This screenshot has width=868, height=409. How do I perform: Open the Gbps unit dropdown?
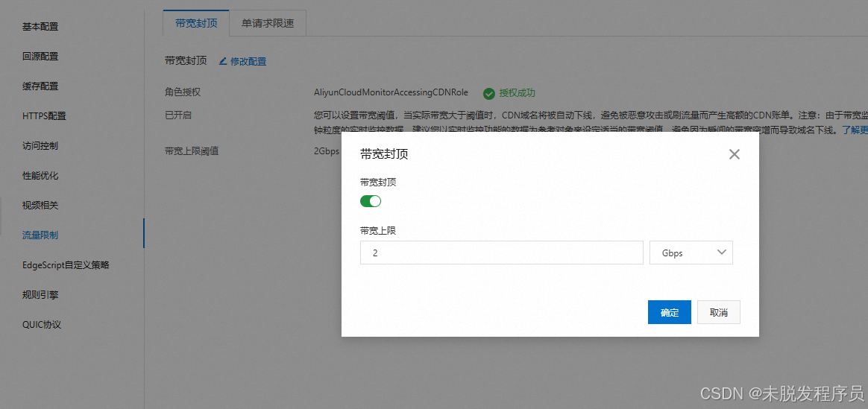(x=691, y=253)
